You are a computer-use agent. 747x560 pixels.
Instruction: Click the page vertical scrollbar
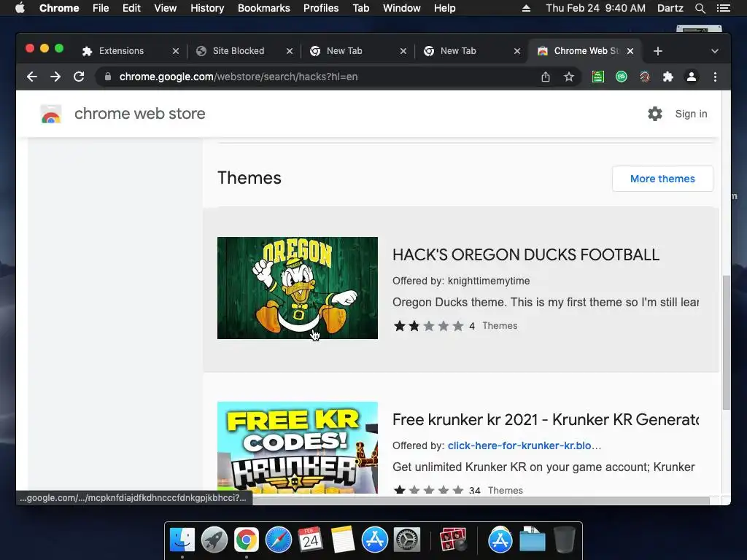726,342
